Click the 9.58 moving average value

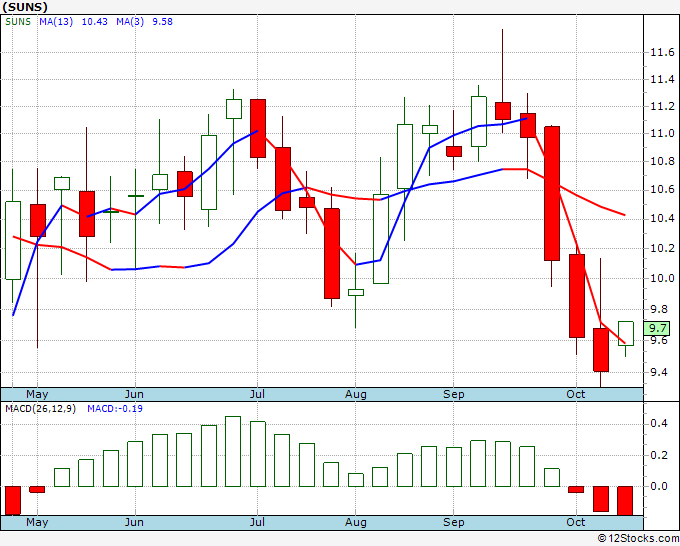tap(162, 22)
